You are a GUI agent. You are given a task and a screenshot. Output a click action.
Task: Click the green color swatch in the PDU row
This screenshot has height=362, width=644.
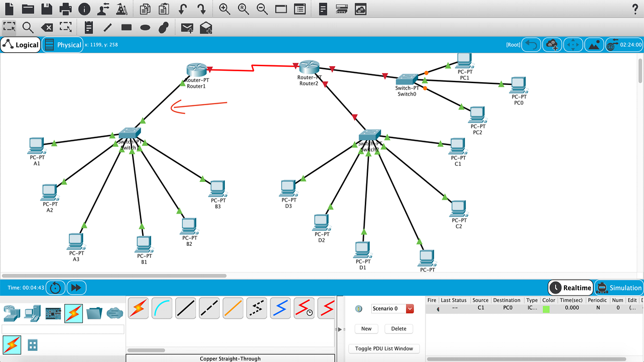pos(548,307)
